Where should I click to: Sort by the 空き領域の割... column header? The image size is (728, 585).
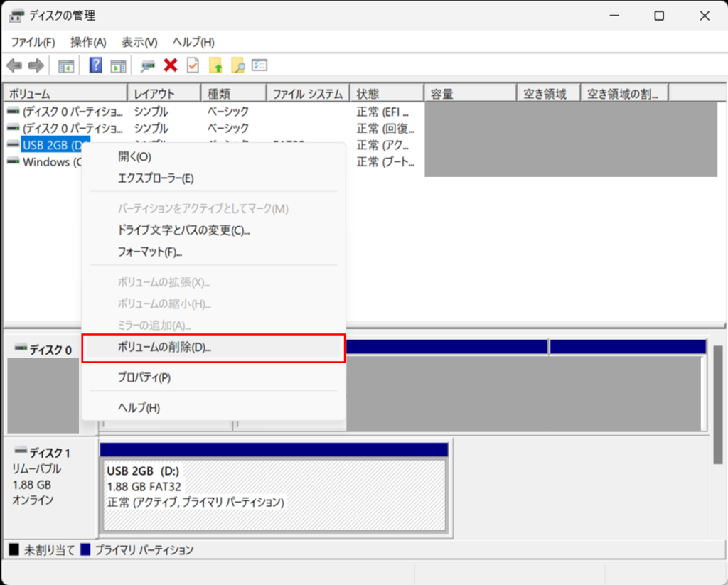coord(624,93)
